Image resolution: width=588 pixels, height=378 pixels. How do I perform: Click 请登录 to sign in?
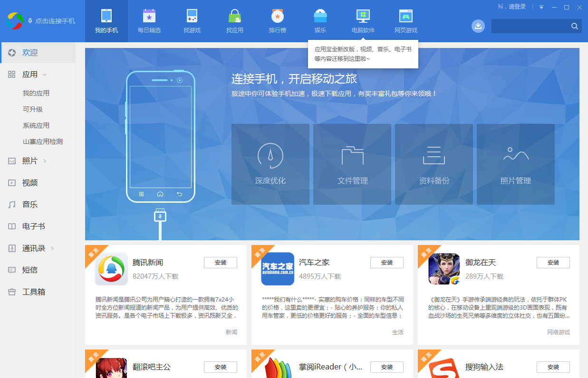517,7
